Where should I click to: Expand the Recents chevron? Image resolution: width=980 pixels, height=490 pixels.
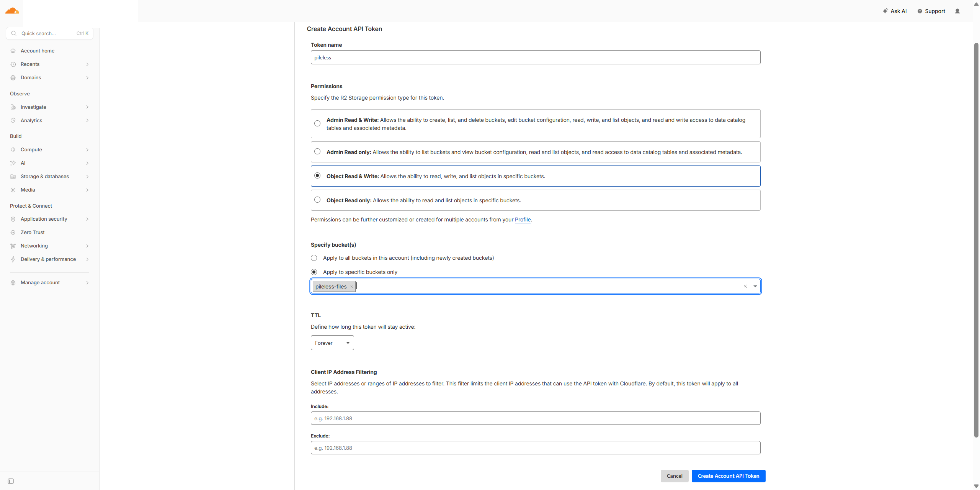(87, 64)
